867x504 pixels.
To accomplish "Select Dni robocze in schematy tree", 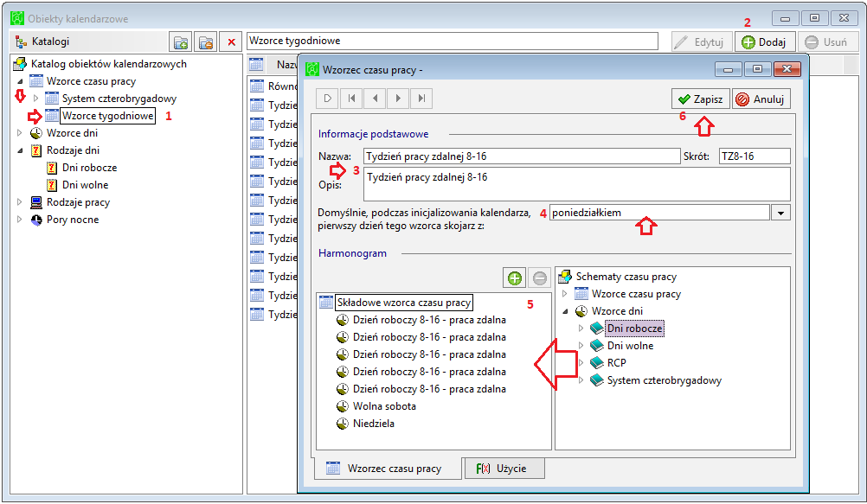I will [635, 329].
